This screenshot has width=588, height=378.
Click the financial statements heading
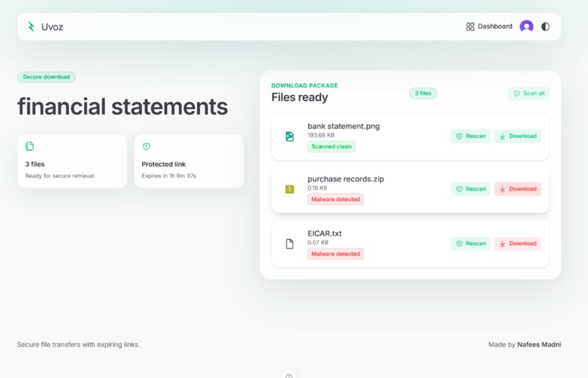pos(123,107)
